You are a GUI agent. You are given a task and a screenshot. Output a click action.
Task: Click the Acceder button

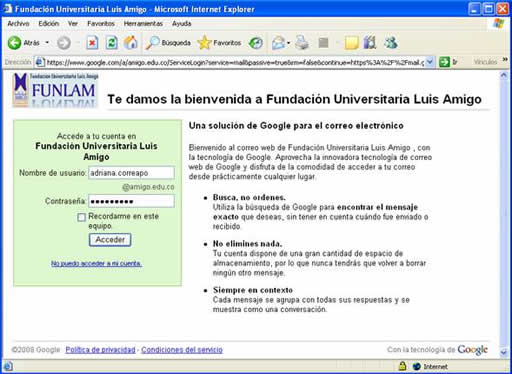tap(110, 240)
